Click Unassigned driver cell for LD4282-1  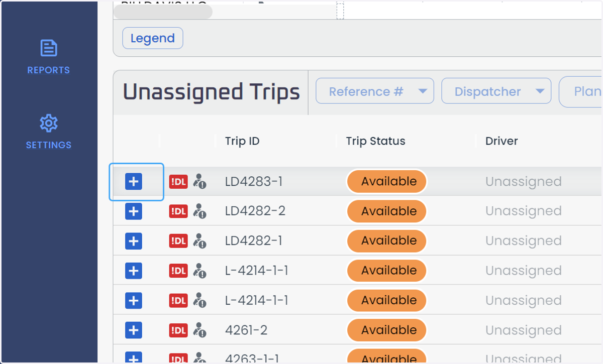tap(523, 241)
